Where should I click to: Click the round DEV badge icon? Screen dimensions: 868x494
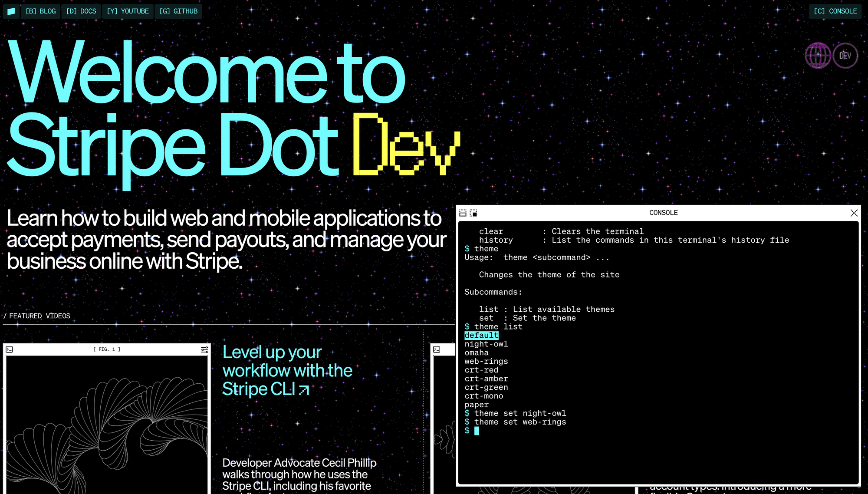pyautogui.click(x=845, y=56)
